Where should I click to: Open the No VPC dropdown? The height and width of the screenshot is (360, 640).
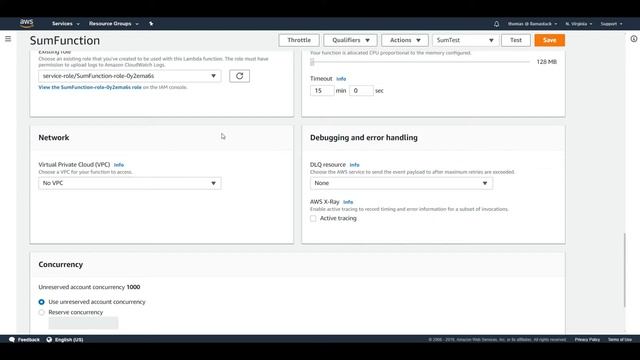click(x=130, y=183)
